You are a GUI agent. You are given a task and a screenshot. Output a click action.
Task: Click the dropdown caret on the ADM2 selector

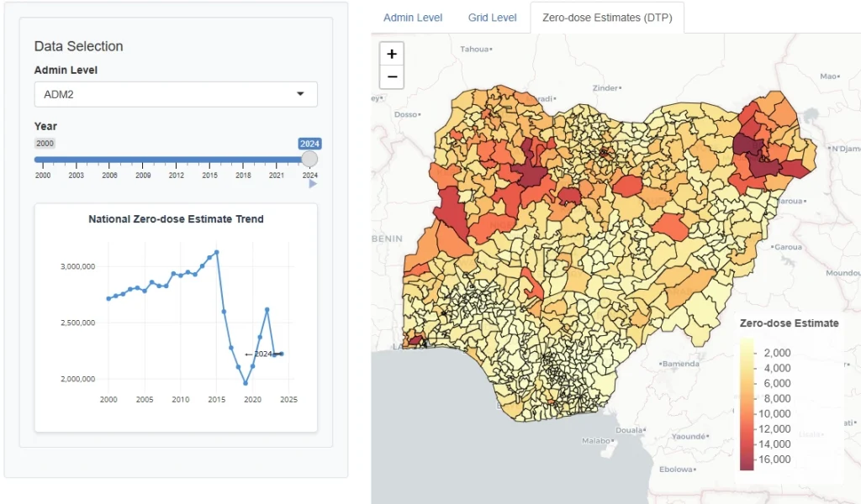pyautogui.click(x=300, y=94)
